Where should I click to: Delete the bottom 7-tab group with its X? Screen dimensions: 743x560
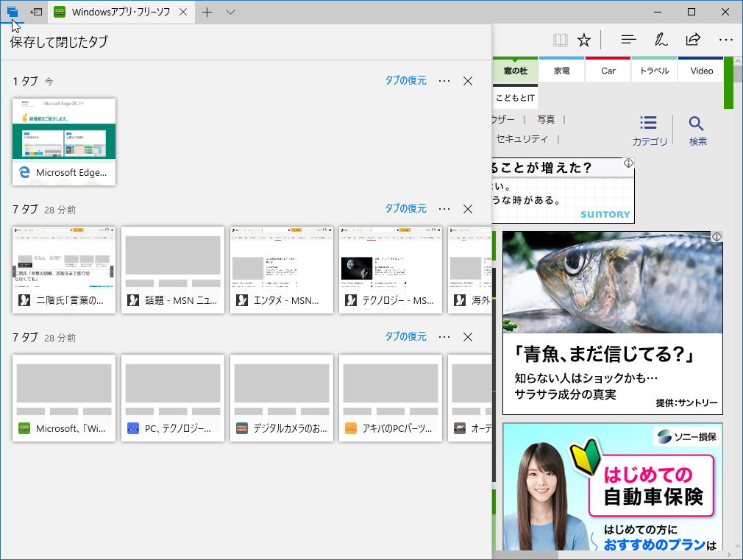[x=468, y=337]
